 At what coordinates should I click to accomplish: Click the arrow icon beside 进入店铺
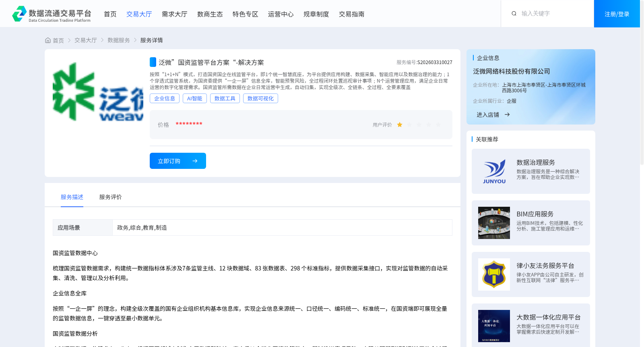507,115
